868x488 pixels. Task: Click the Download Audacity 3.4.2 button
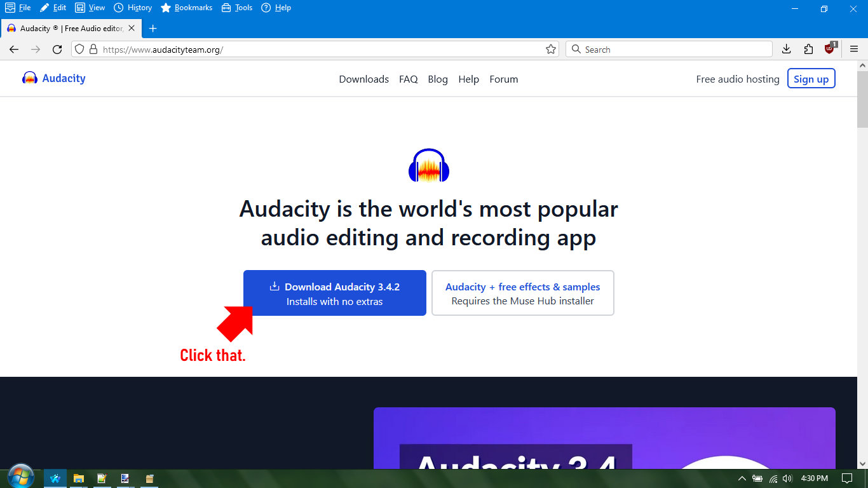tap(335, 293)
